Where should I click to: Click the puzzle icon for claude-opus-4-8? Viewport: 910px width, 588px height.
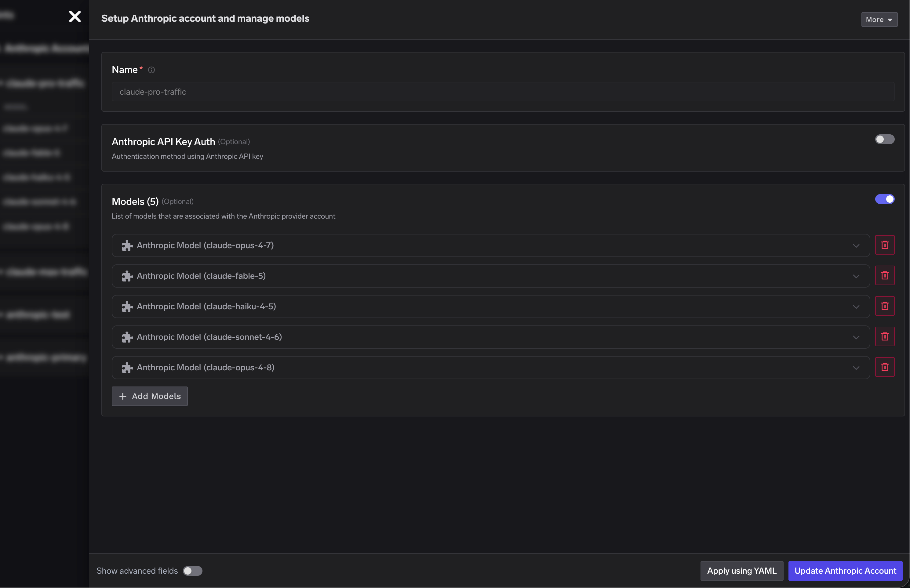coord(127,368)
